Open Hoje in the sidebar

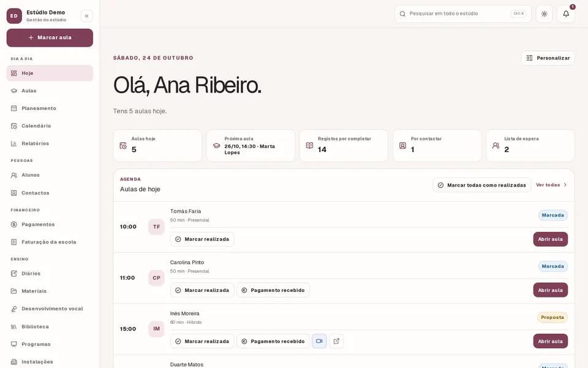(50, 73)
